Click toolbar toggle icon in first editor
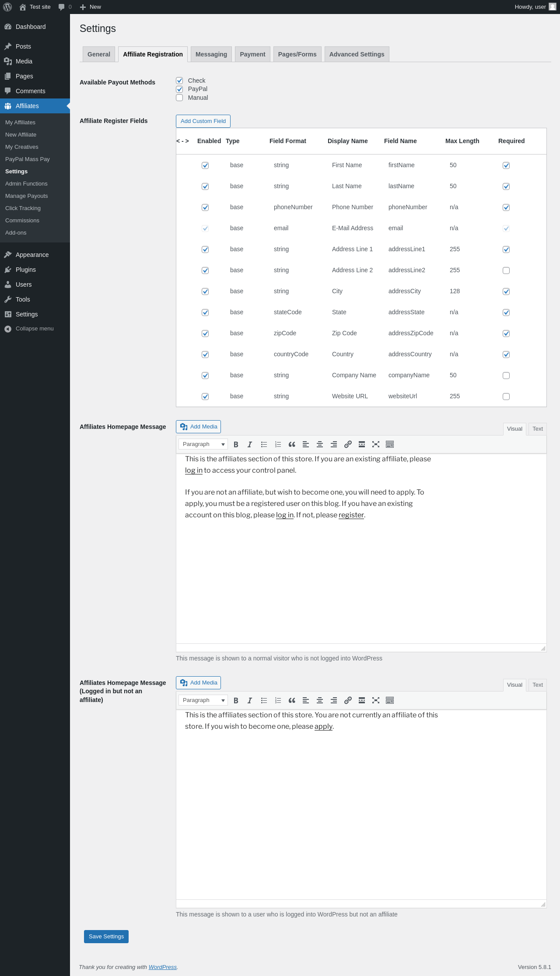This screenshot has width=560, height=976. tap(390, 444)
